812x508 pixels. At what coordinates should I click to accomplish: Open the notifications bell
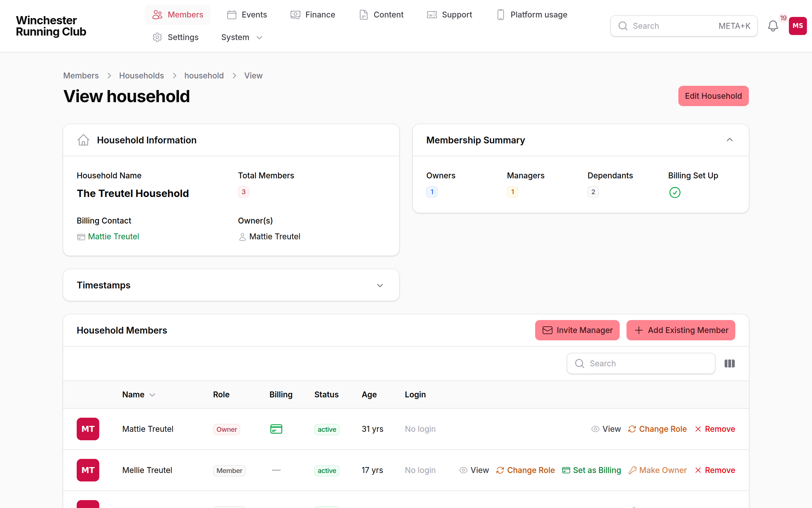tap(773, 26)
